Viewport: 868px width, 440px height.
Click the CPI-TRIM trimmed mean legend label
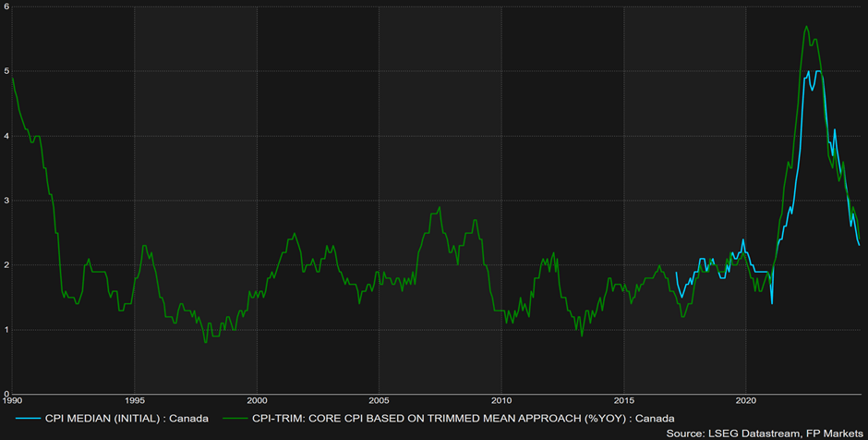463,419
